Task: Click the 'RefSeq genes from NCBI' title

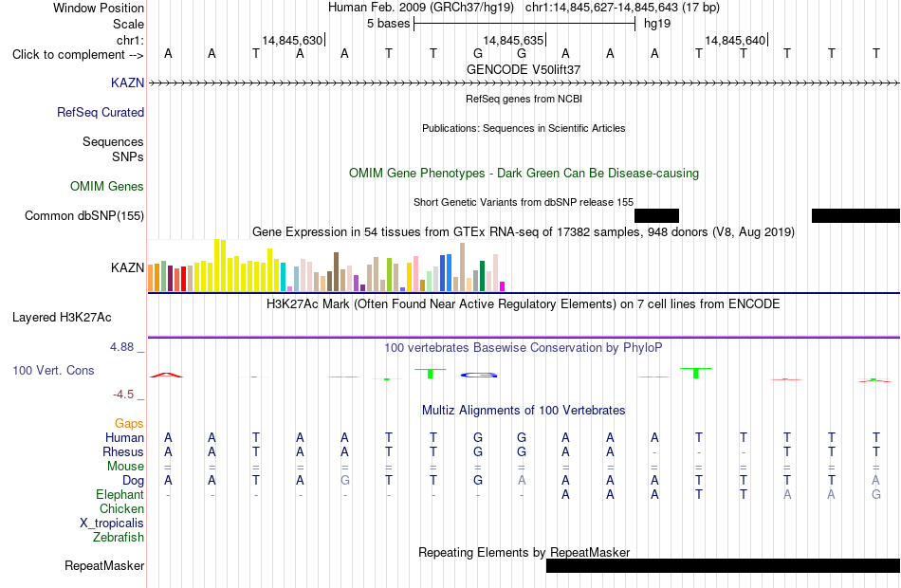Action: pos(524,99)
